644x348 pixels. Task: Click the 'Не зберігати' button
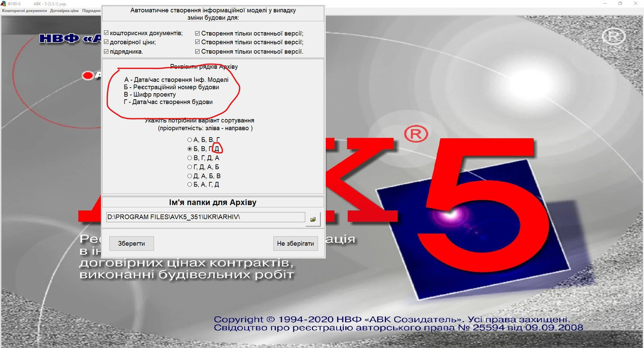[x=296, y=243]
